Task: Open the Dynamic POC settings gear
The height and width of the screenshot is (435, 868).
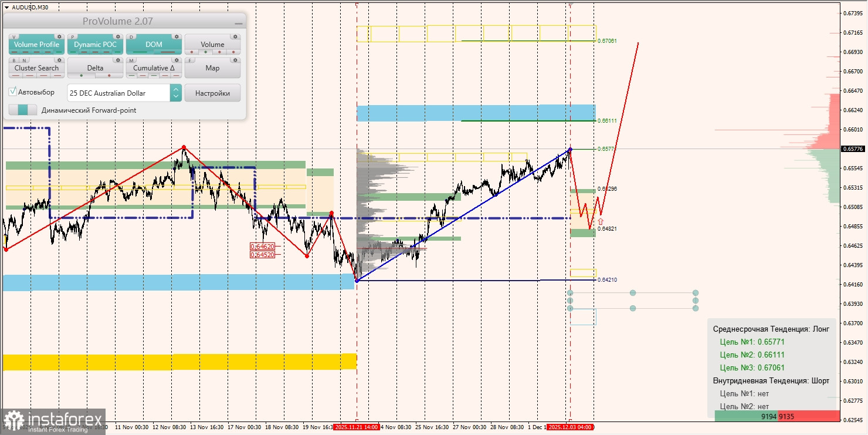Action: (x=118, y=36)
